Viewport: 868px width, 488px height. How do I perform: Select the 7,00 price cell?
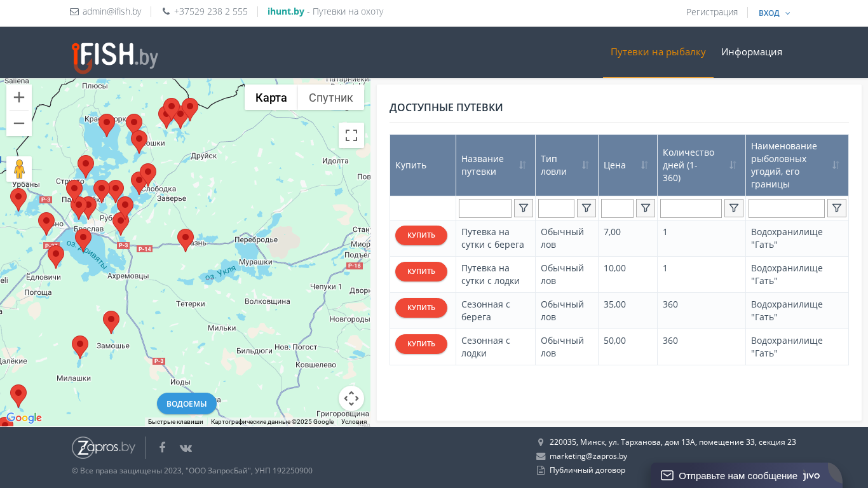click(x=628, y=238)
